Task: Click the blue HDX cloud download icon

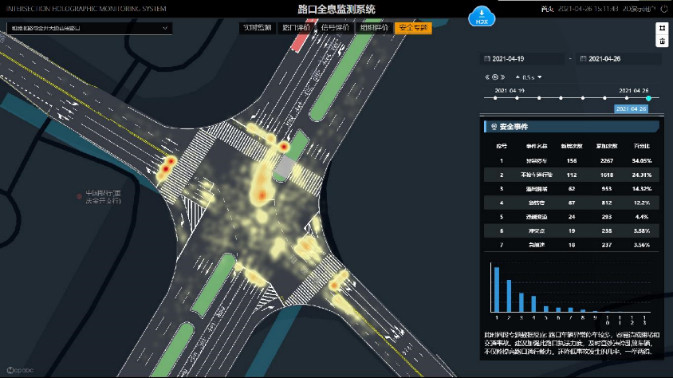Action: [482, 17]
